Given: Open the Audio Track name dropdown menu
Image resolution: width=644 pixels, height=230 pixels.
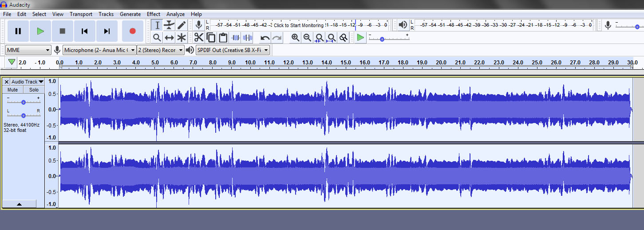Looking at the screenshot, I should pos(28,82).
